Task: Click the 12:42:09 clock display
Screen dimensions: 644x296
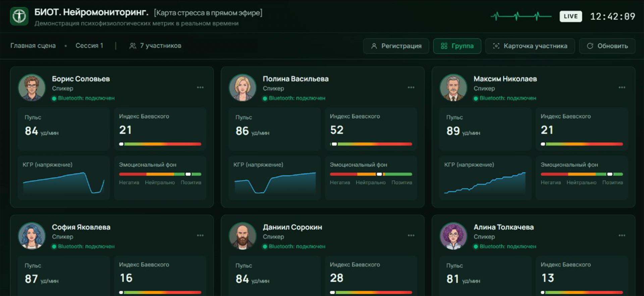Action: (x=612, y=16)
